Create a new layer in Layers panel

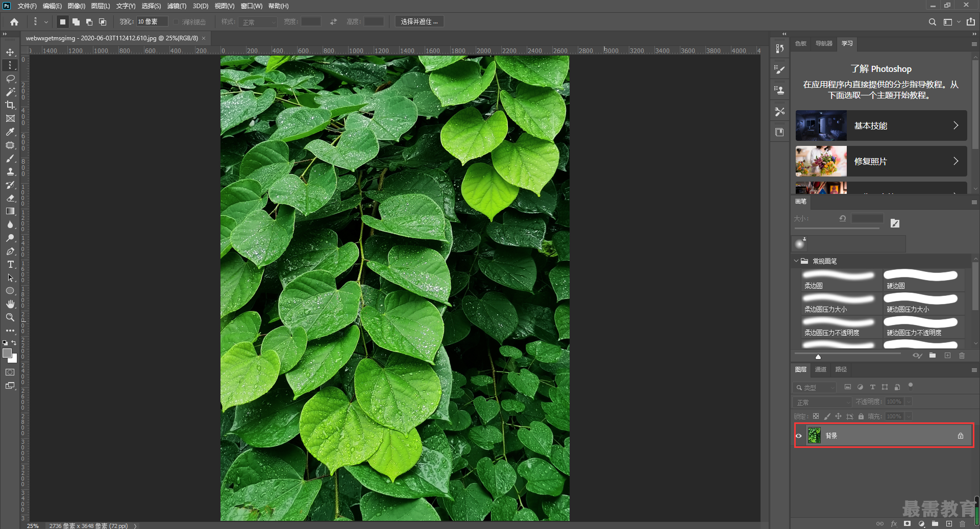pos(949,523)
